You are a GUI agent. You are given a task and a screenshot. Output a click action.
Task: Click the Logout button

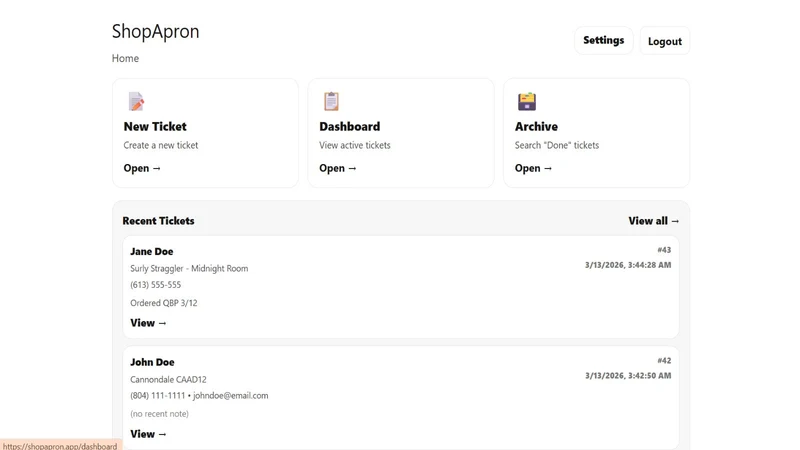click(x=665, y=41)
